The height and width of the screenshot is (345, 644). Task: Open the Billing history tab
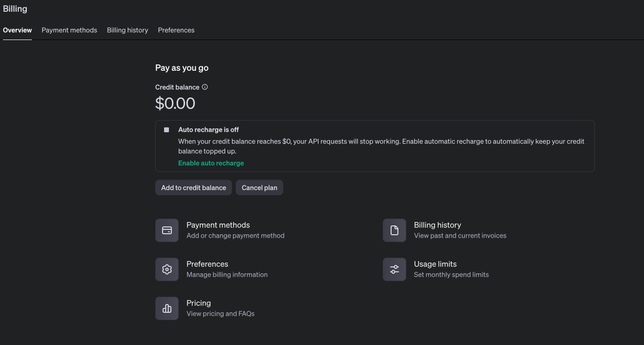click(x=127, y=30)
